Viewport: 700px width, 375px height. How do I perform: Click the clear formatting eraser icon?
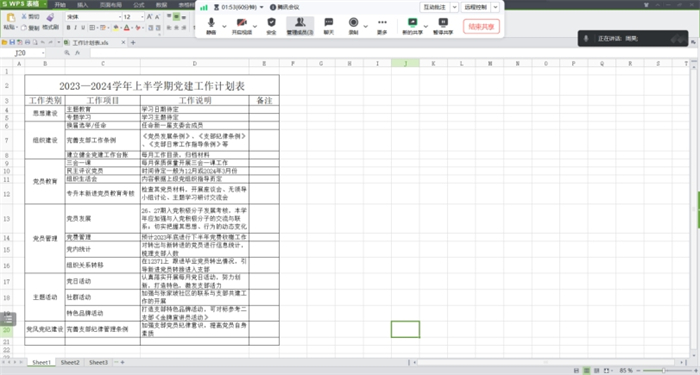click(138, 28)
